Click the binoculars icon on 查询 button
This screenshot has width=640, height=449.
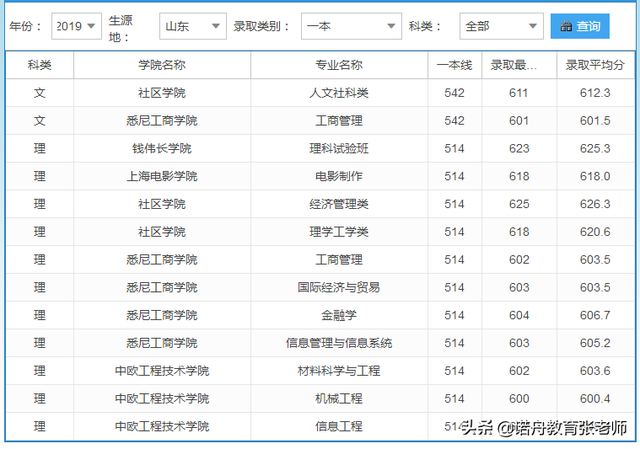pyautogui.click(x=566, y=27)
